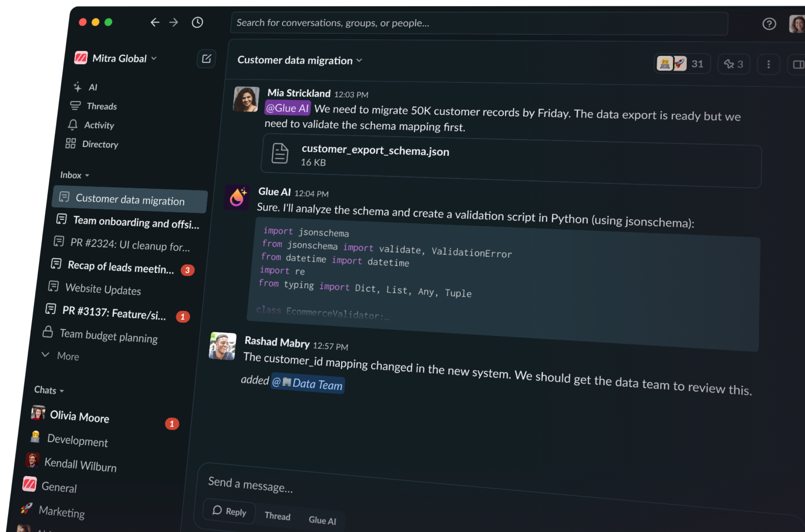The width and height of the screenshot is (805, 532).
Task: Open pinned items showing 3
Action: 733,64
